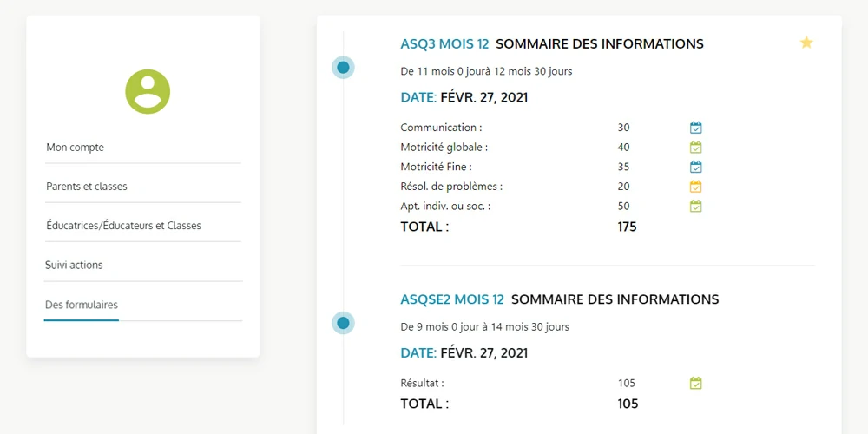Open the ASQ3 MOIS 12 title link
This screenshot has height=434, width=868.
click(444, 43)
